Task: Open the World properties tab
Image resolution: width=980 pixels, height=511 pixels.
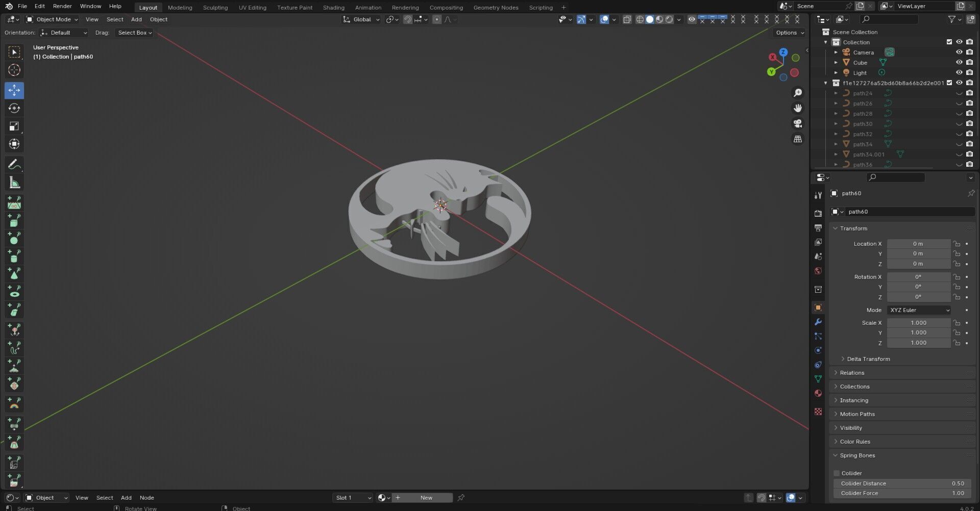Action: click(818, 271)
